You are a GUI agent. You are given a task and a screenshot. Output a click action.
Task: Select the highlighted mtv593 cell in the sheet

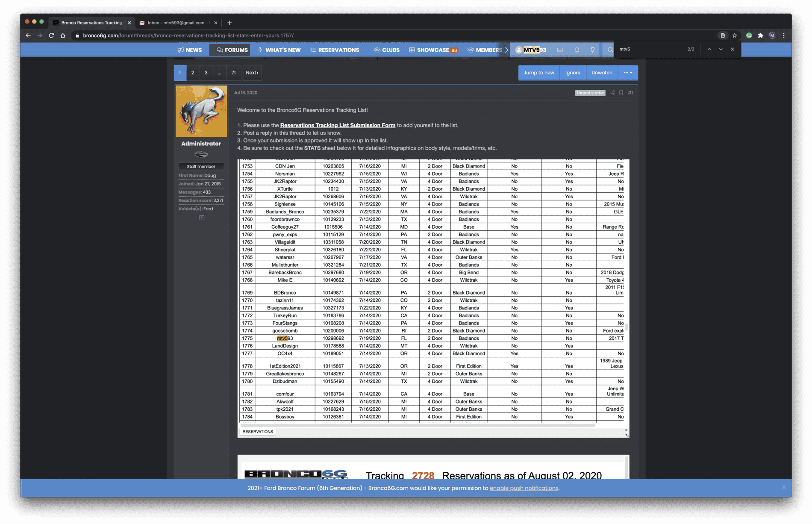click(x=285, y=339)
